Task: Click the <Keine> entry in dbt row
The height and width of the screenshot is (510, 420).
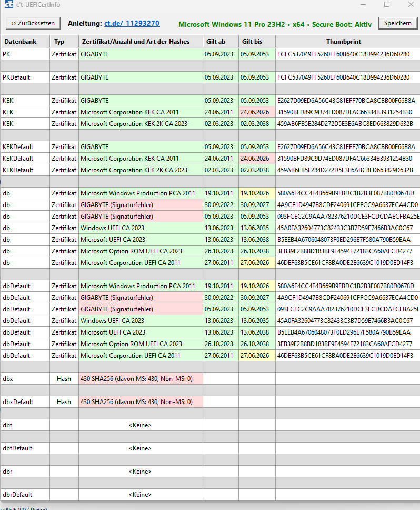Action: [x=141, y=425]
